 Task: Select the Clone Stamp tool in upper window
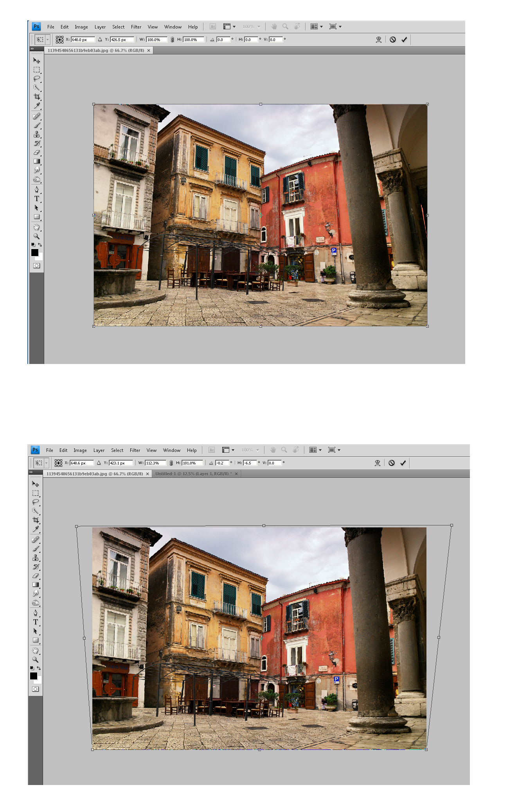coord(37,134)
